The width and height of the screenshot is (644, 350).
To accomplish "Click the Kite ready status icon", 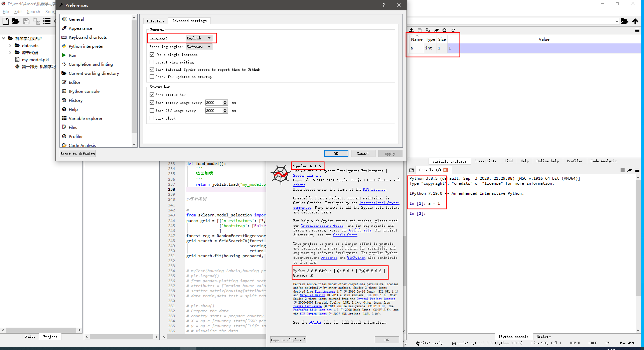I will pos(418,343).
